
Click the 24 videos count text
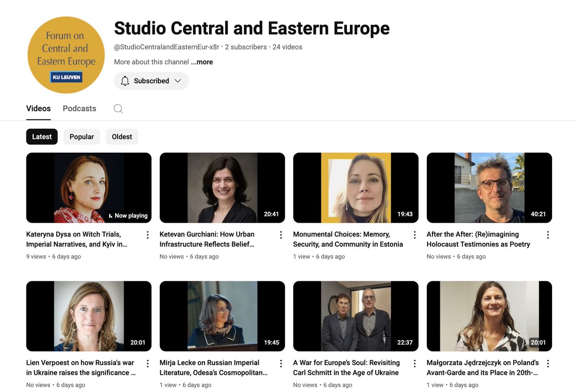click(x=288, y=47)
